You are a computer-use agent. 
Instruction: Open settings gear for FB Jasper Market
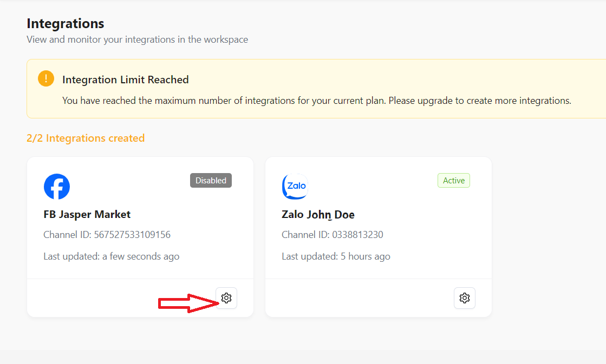click(226, 298)
